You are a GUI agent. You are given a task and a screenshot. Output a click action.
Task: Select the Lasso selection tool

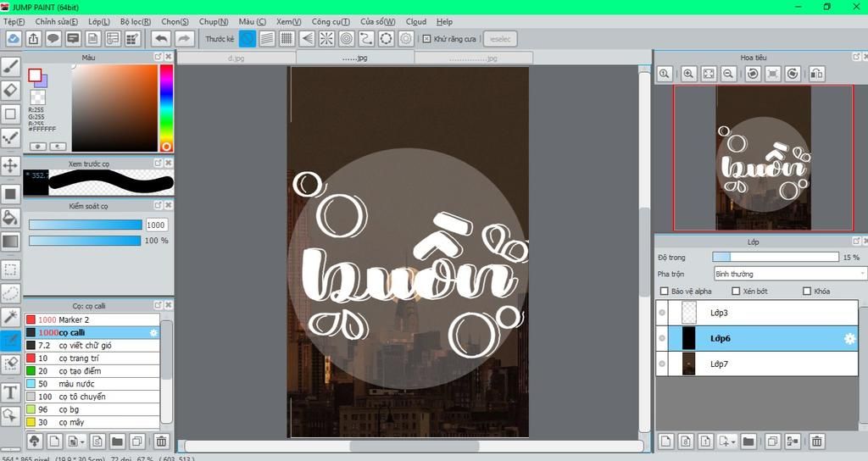[x=10, y=292]
